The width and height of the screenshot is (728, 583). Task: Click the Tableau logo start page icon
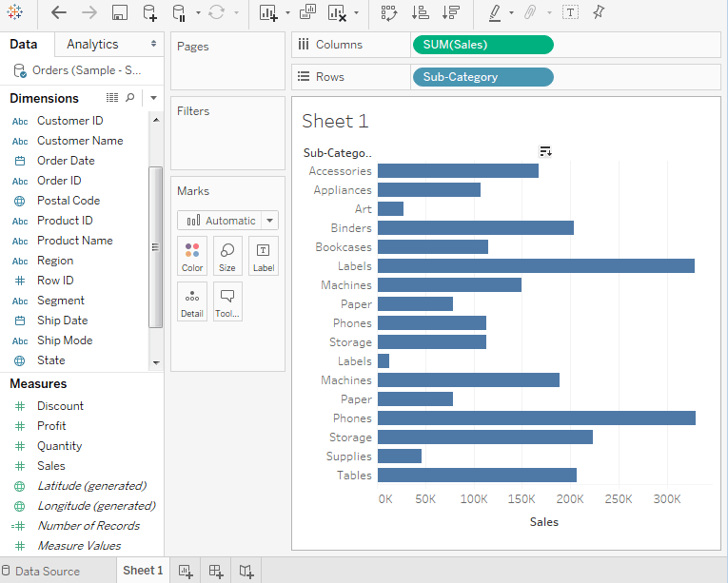click(x=15, y=12)
